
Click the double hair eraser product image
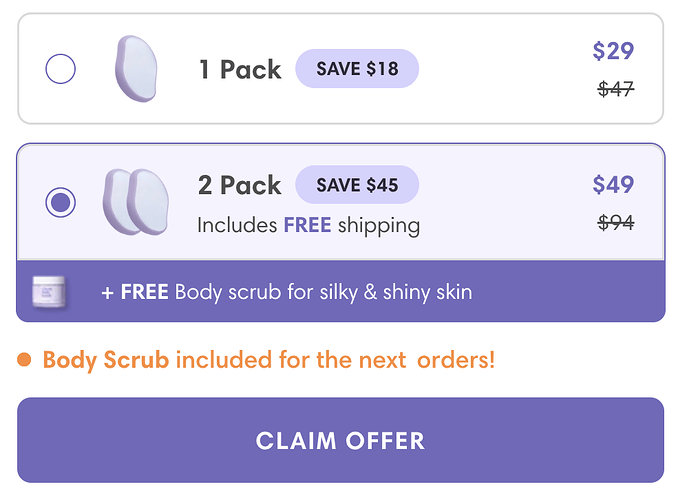[135, 202]
